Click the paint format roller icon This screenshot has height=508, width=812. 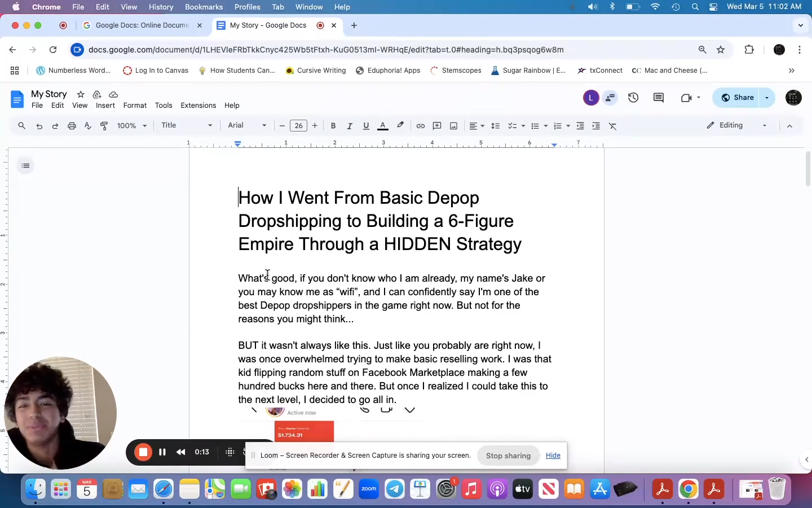104,126
